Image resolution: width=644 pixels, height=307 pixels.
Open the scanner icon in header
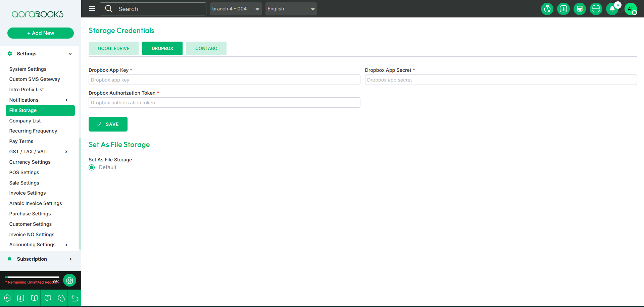[x=596, y=9]
